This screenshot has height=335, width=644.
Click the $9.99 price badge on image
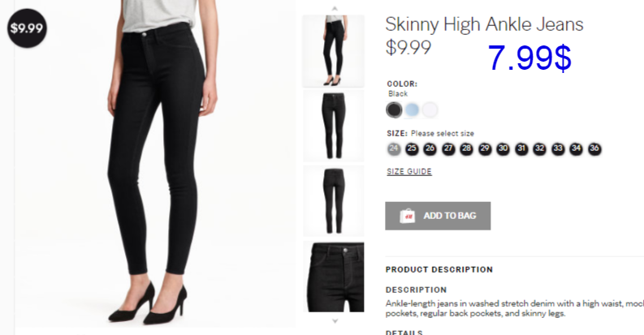pos(27,28)
